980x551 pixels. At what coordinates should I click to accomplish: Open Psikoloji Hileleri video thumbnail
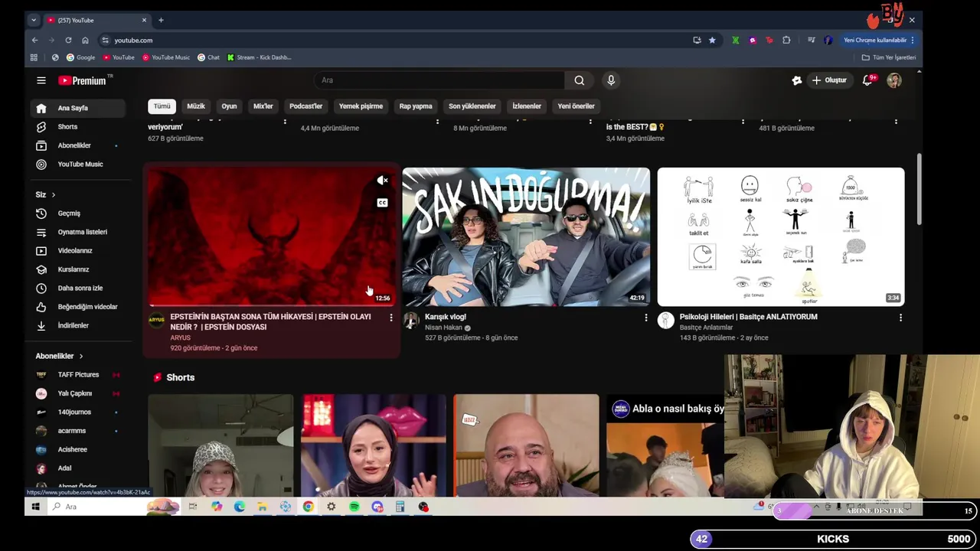tap(781, 236)
